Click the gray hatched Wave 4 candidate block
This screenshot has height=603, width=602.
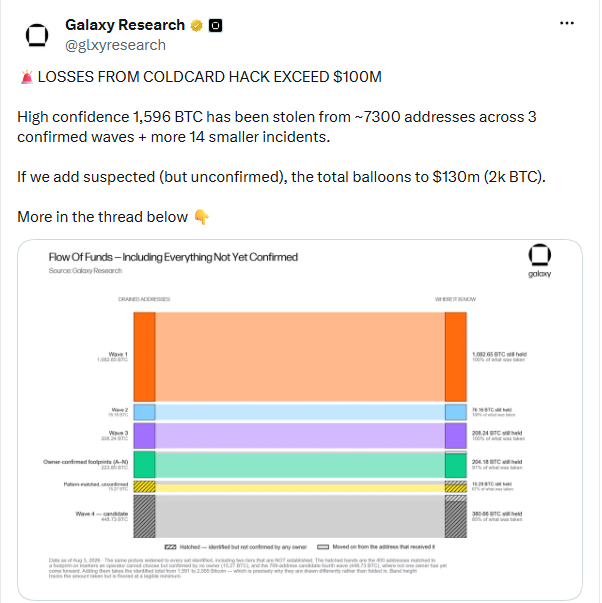click(x=145, y=516)
